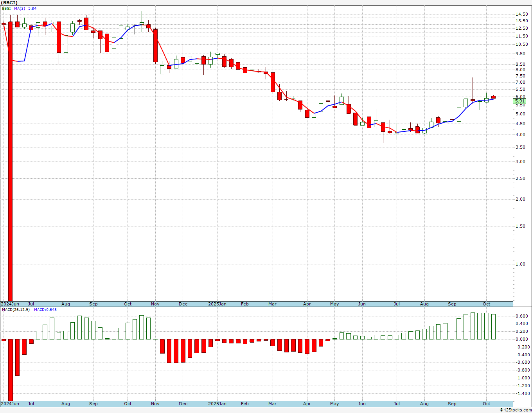Open the 12Stocks.com copyright link
Viewport: 532px width, 413px height.
click(x=515, y=410)
